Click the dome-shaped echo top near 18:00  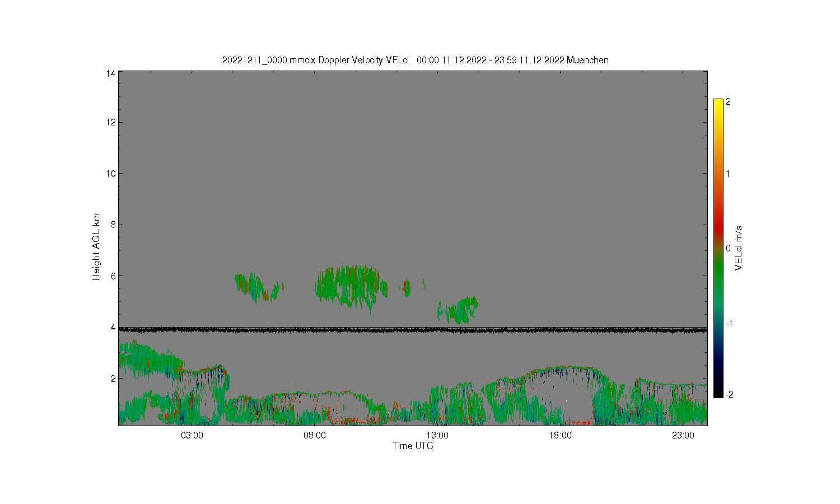click(x=566, y=368)
